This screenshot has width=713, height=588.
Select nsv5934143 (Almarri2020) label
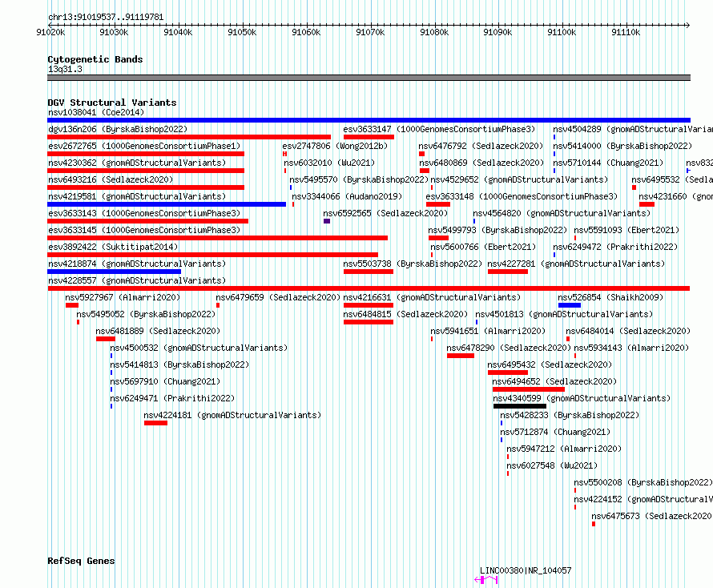pos(631,348)
